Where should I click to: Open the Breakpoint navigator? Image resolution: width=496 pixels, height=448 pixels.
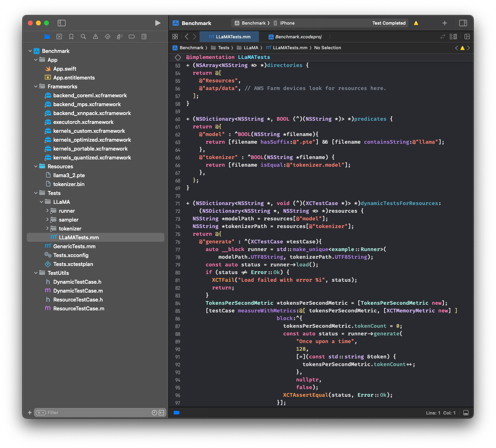tap(132, 36)
